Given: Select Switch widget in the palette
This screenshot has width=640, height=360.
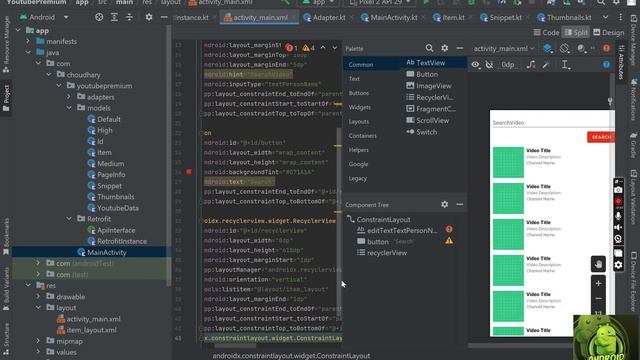Looking at the screenshot, I should (x=421, y=132).
